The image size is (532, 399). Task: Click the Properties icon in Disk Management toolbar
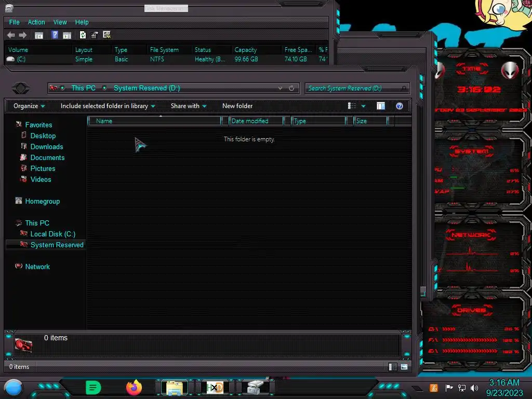[x=95, y=35]
